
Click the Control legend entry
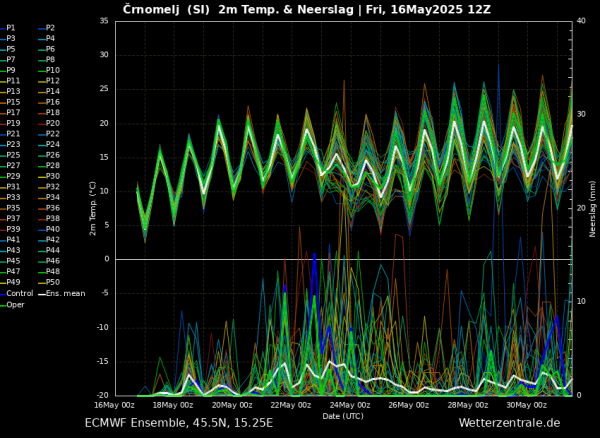(16, 293)
